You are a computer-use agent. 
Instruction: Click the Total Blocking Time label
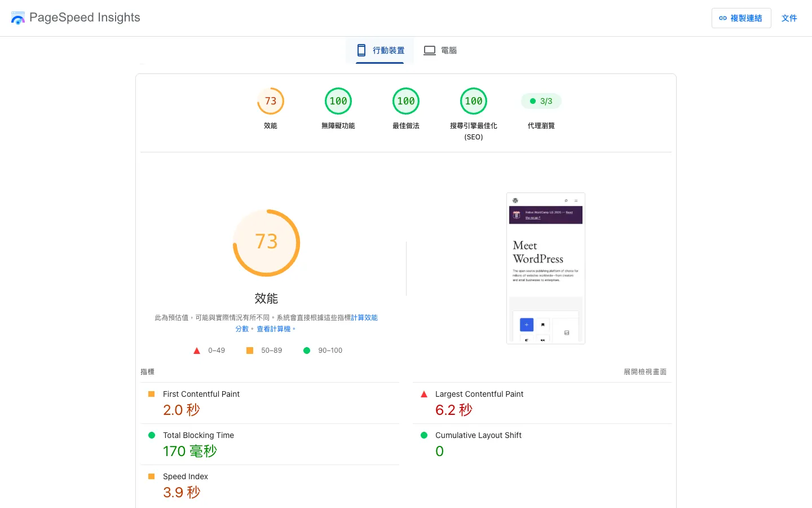tap(198, 435)
